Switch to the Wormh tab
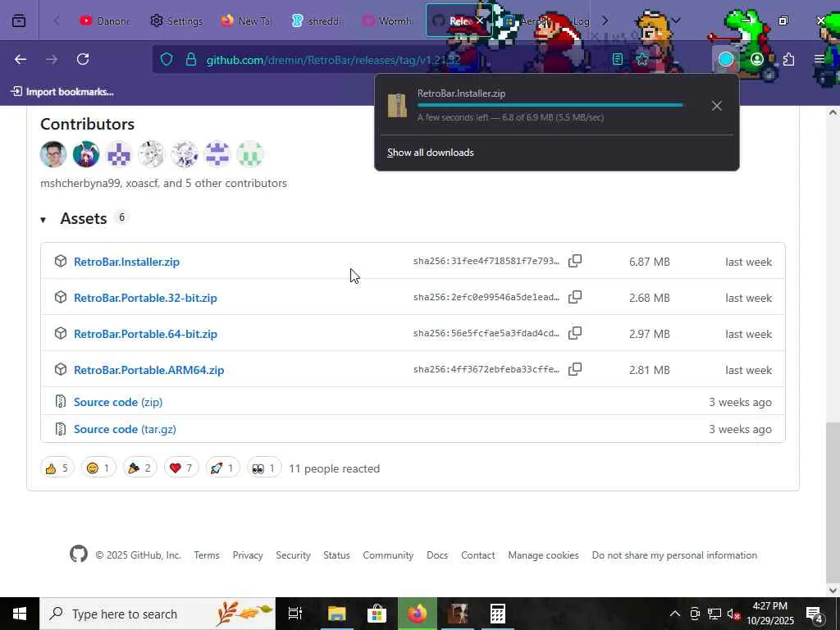Image resolution: width=840 pixels, height=630 pixels. pyautogui.click(x=388, y=21)
